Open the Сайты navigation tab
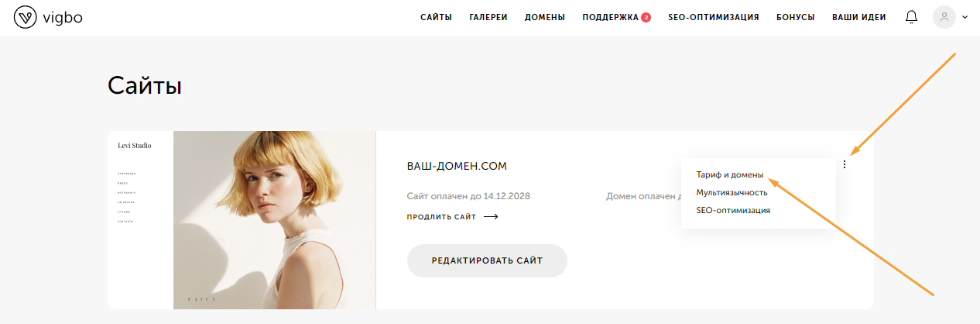 point(436,17)
